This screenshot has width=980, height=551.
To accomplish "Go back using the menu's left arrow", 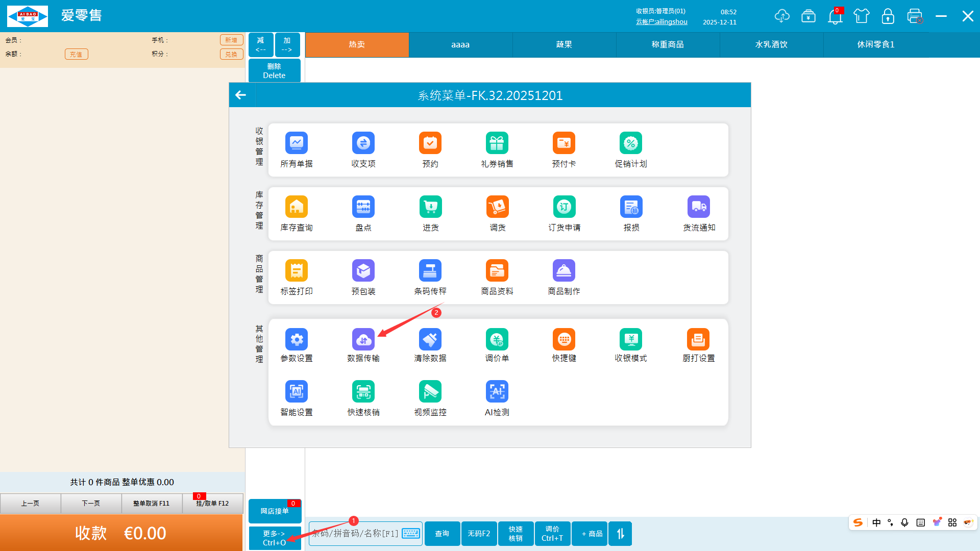I will tap(241, 95).
